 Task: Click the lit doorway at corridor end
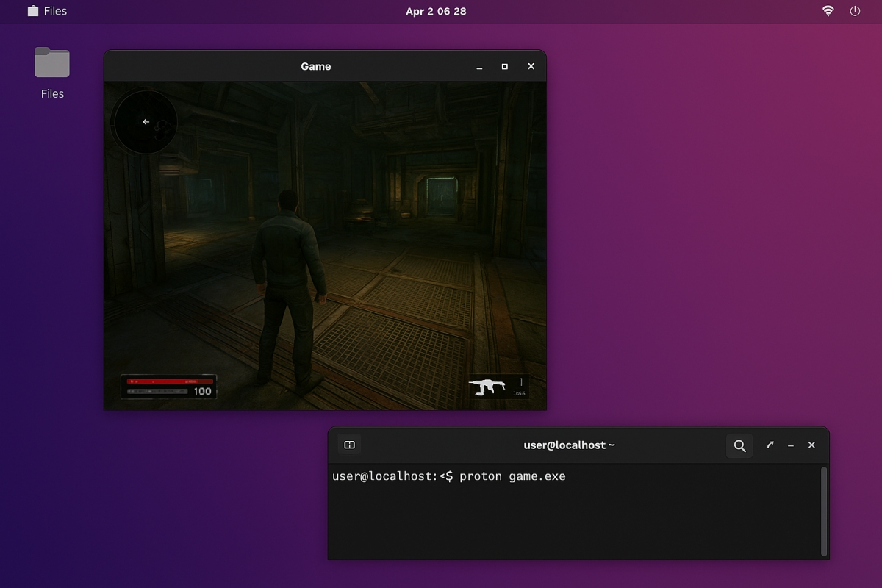tap(442, 195)
